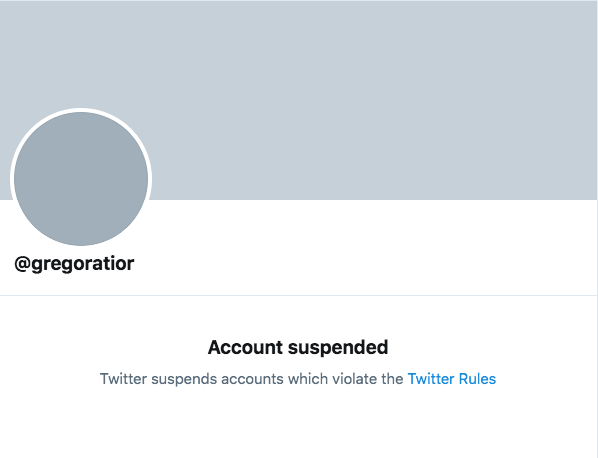
Task: Click the word 'Rules' in the blue link
Action: (477, 379)
